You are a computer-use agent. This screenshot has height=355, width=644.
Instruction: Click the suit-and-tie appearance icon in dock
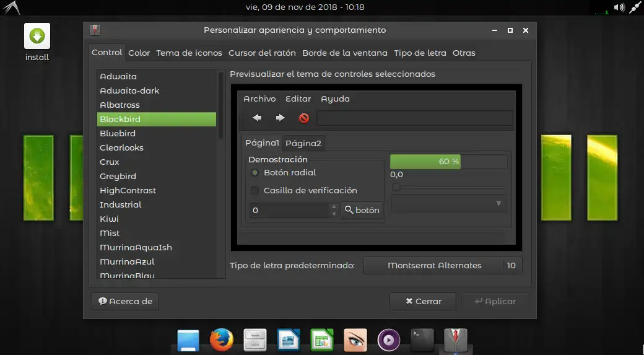pos(456,340)
